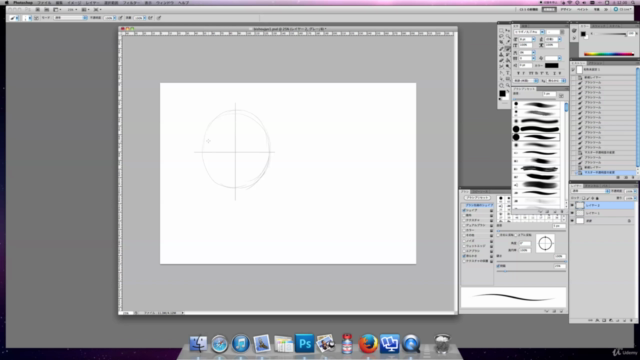640x360 pixels.
Task: Hide the 背景 layer with eye icon
Action: click(572, 220)
